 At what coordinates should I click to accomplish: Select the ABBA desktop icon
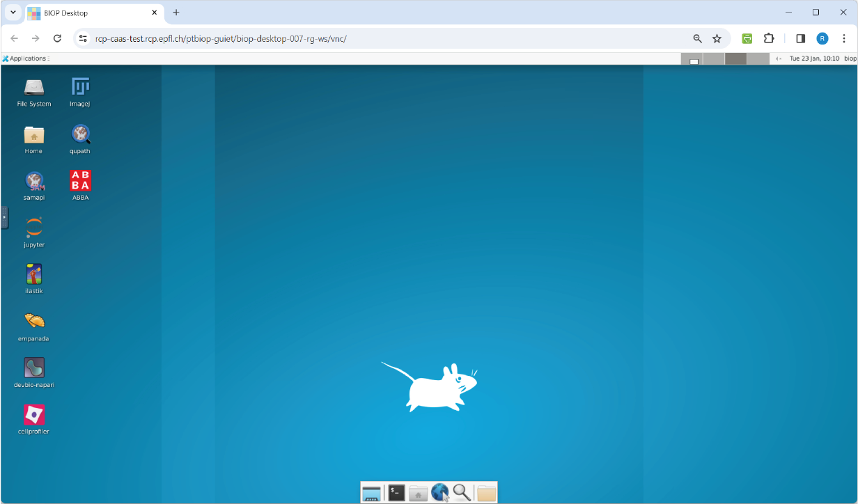[80, 181]
